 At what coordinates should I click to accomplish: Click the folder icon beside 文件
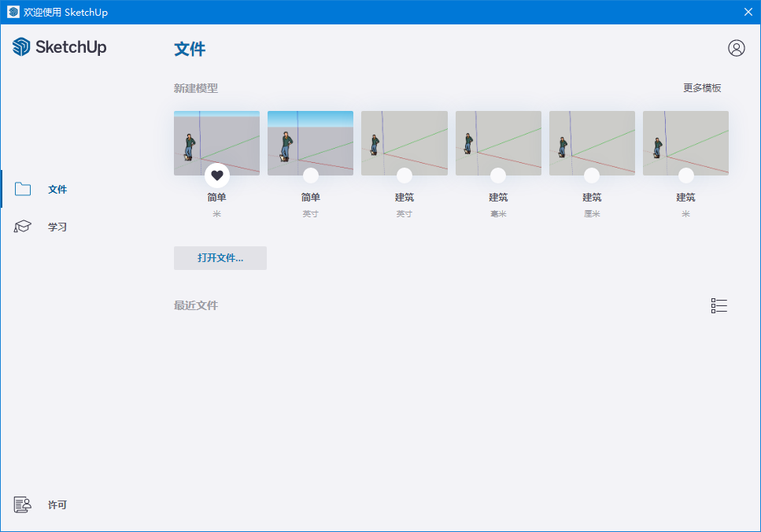click(x=22, y=189)
